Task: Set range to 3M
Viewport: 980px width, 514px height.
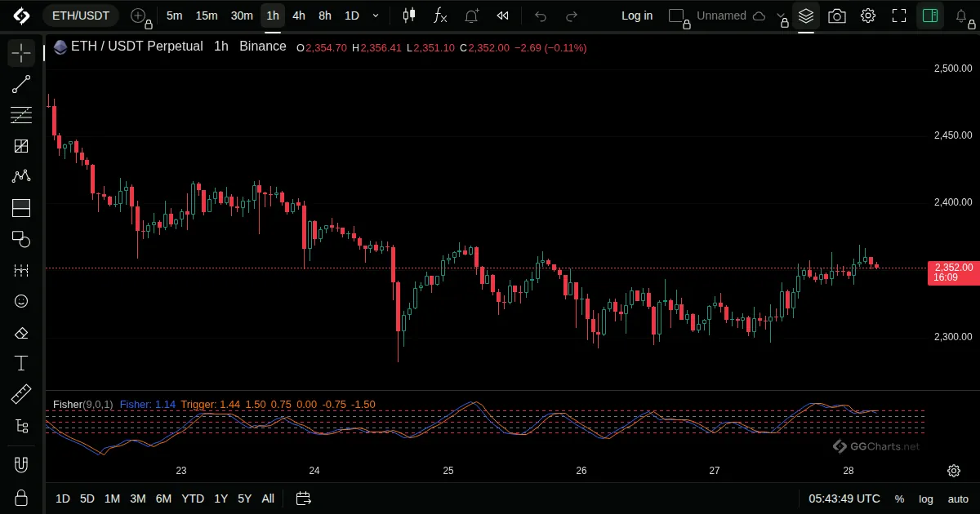Action: point(138,498)
